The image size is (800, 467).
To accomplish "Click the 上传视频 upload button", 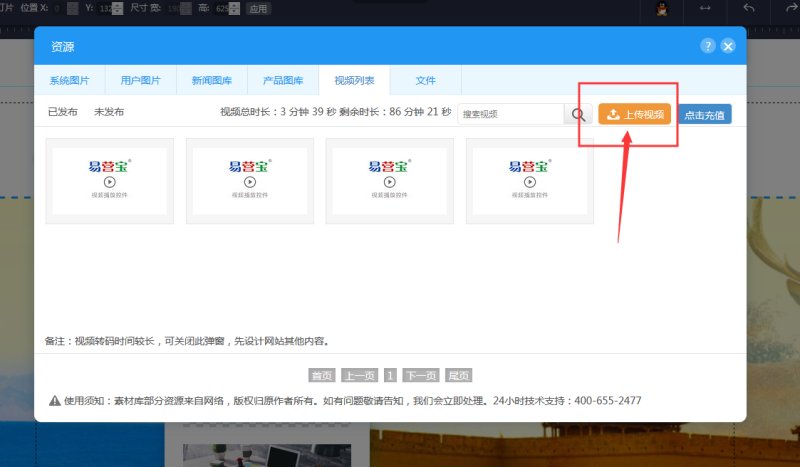I will (635, 114).
